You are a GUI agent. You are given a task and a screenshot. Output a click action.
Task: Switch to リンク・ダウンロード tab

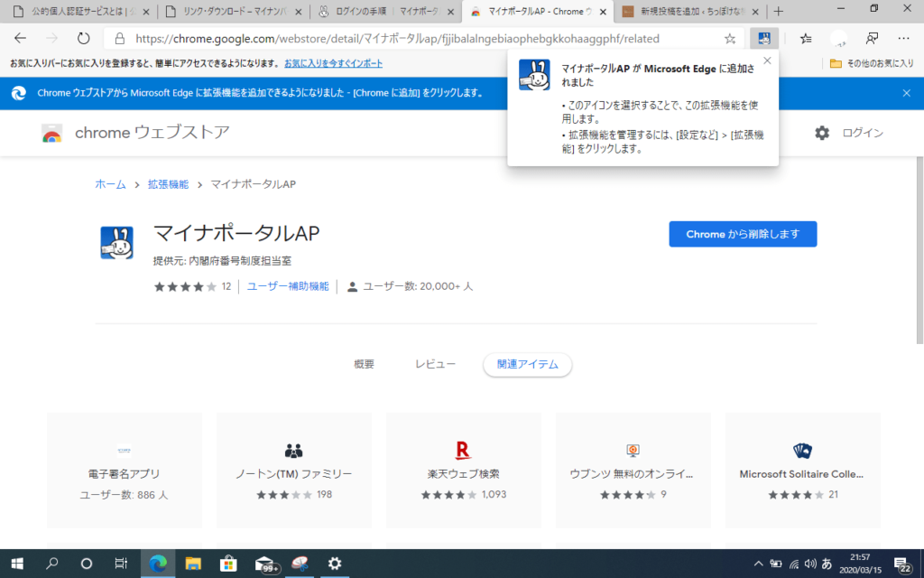point(235,11)
